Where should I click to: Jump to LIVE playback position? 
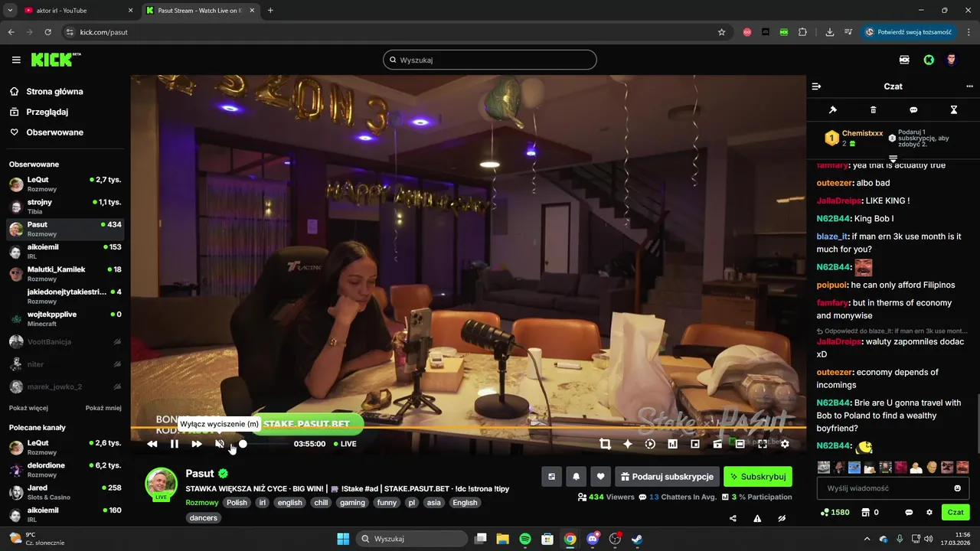click(x=345, y=444)
